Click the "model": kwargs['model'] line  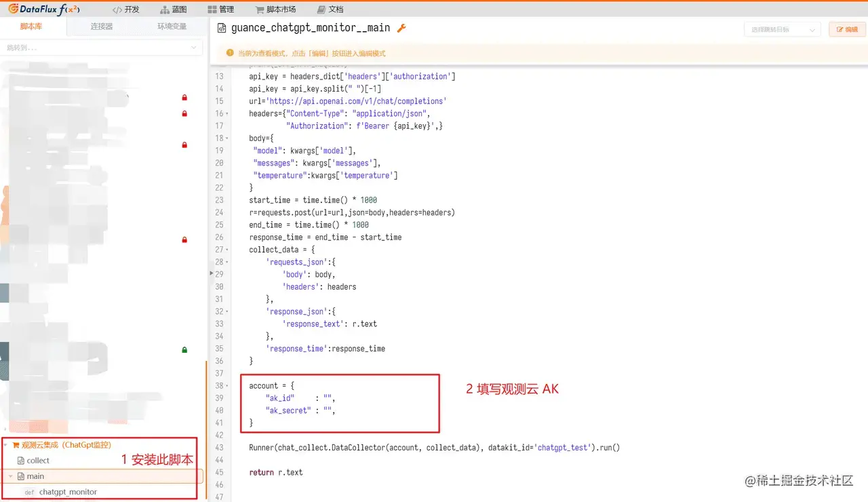tap(304, 151)
